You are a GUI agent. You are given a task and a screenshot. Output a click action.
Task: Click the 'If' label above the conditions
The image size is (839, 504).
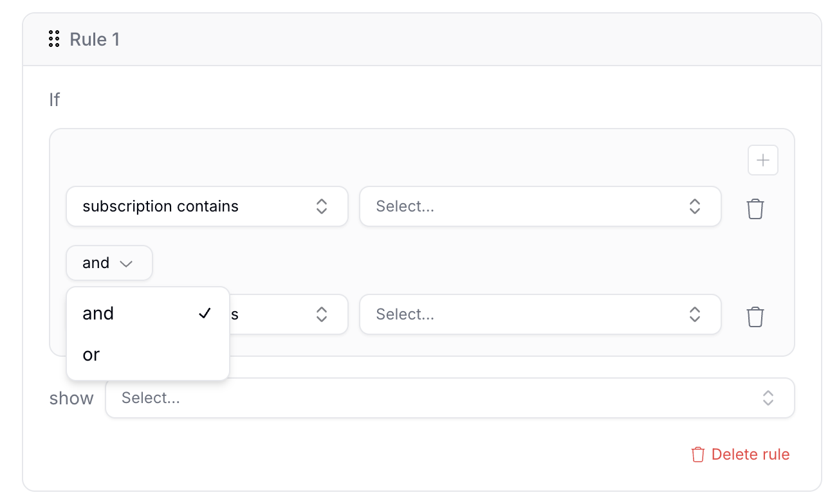(55, 100)
